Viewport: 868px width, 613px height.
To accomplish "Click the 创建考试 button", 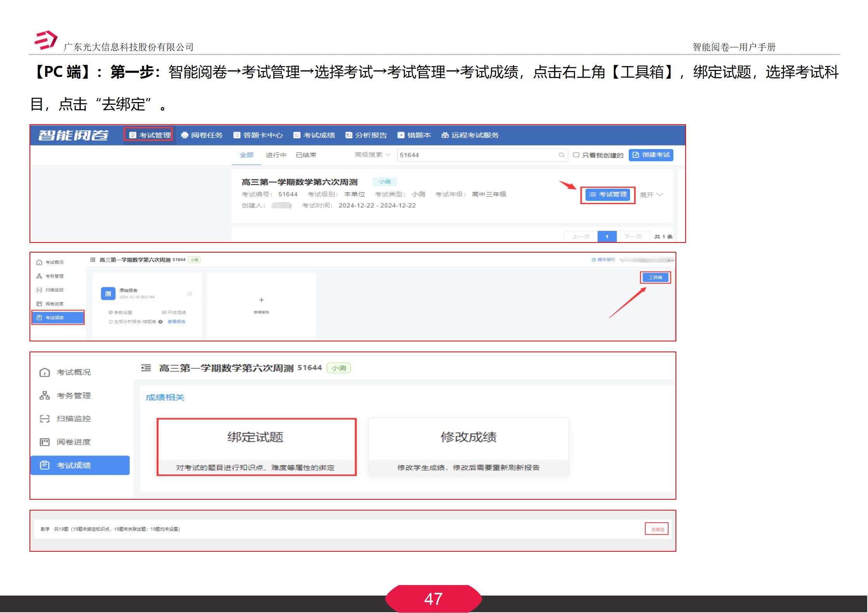I will tap(651, 155).
